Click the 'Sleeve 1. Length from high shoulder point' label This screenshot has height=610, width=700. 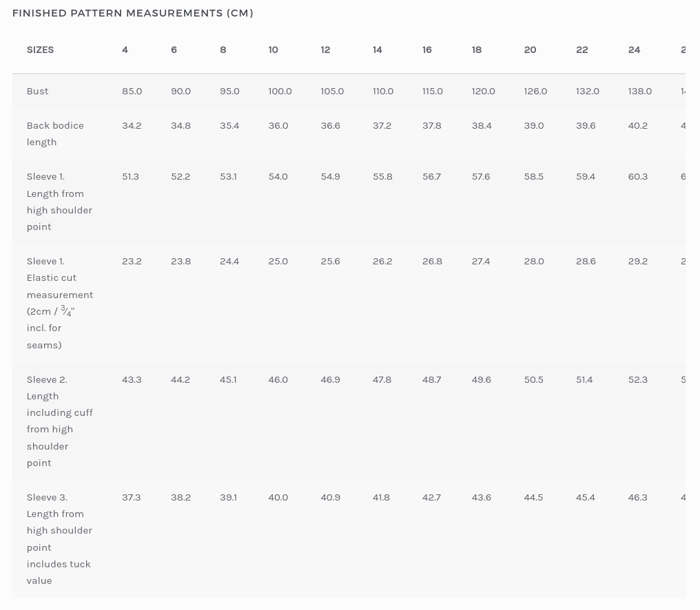[x=59, y=202]
